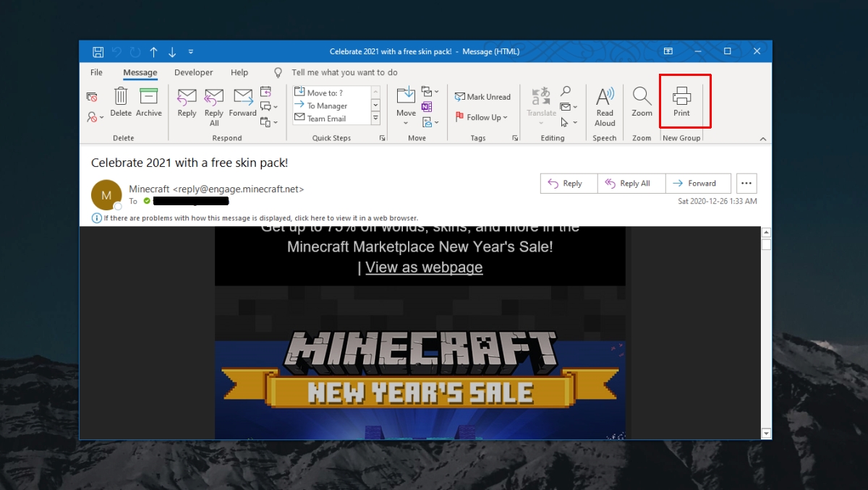
Task: Click the Ribbon Display Options icon
Action: (668, 51)
